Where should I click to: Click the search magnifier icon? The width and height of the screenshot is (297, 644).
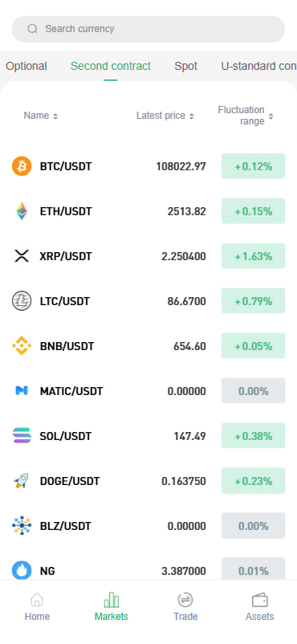(32, 29)
